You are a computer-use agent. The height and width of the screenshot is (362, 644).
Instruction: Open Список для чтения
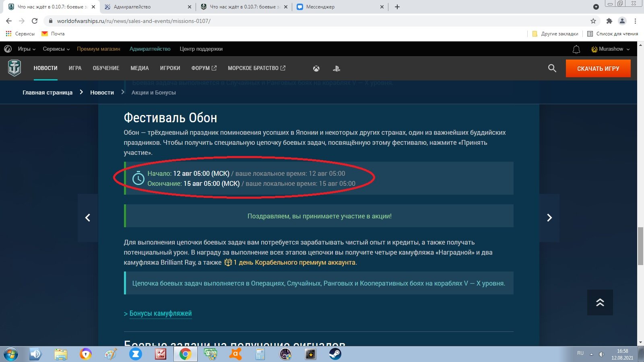pyautogui.click(x=613, y=34)
